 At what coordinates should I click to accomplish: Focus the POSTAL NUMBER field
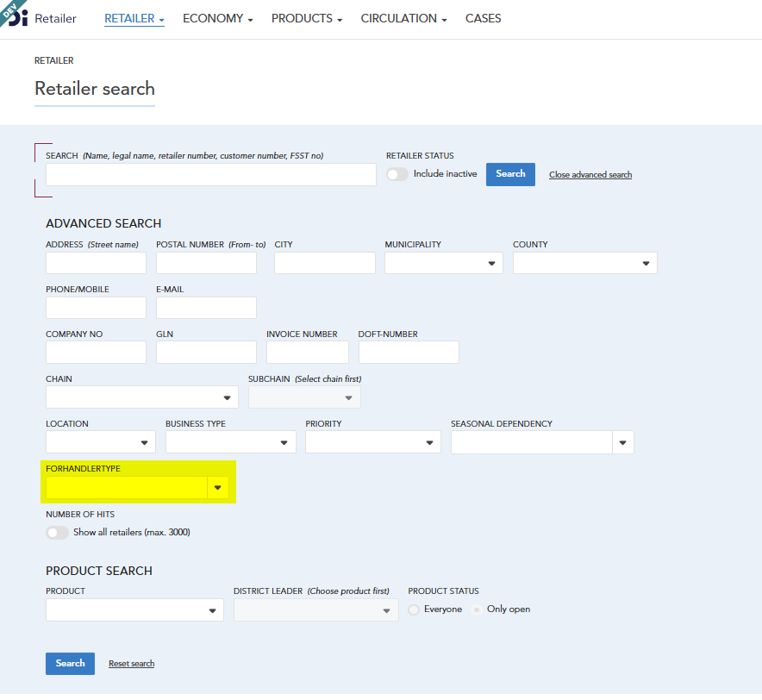[206, 263]
